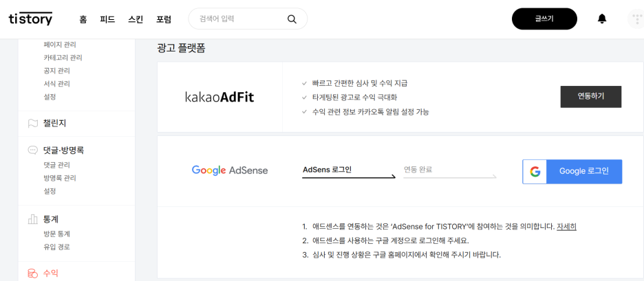Select 댓글·방명록 section heading
644x281 pixels.
[x=64, y=150]
